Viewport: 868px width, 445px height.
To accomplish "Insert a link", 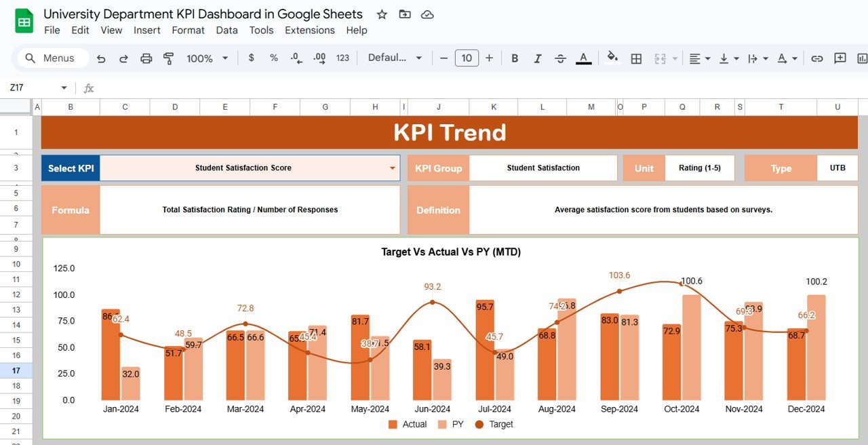I will 817,58.
